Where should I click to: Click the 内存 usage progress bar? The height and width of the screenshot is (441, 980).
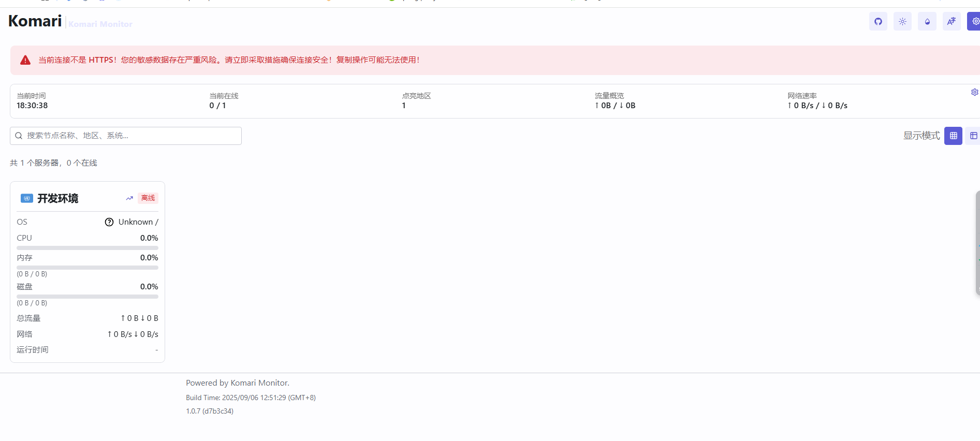(x=87, y=268)
